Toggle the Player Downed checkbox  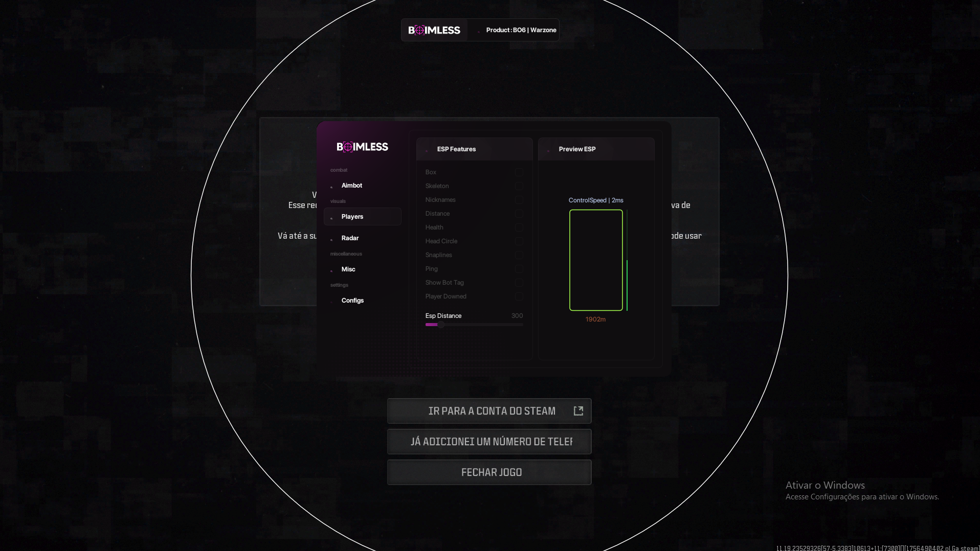coord(519,296)
